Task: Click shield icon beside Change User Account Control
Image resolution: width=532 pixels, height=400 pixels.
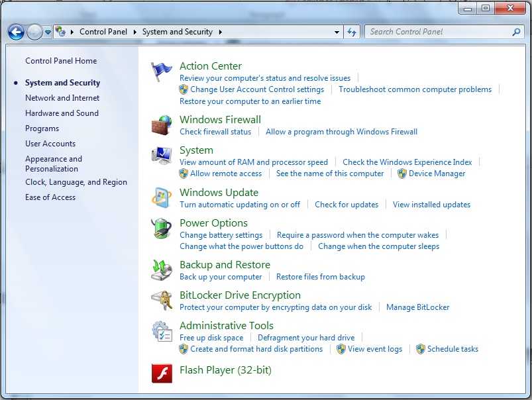Action: click(184, 89)
